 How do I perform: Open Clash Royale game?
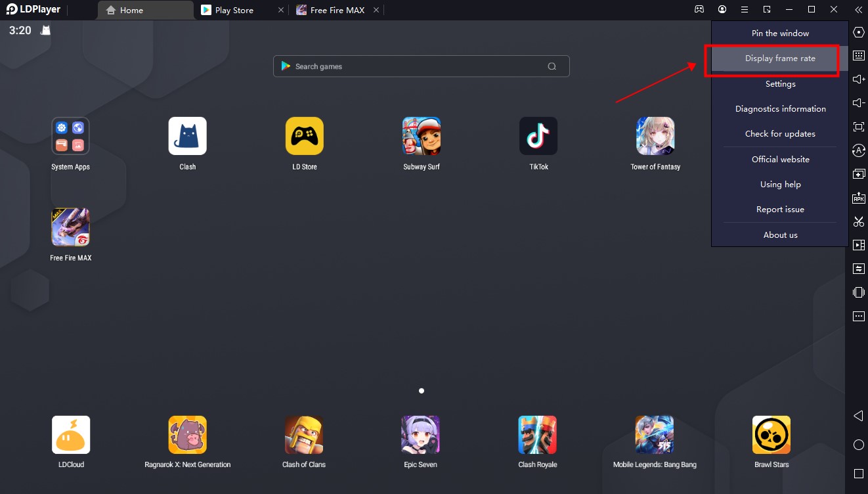[x=538, y=435]
